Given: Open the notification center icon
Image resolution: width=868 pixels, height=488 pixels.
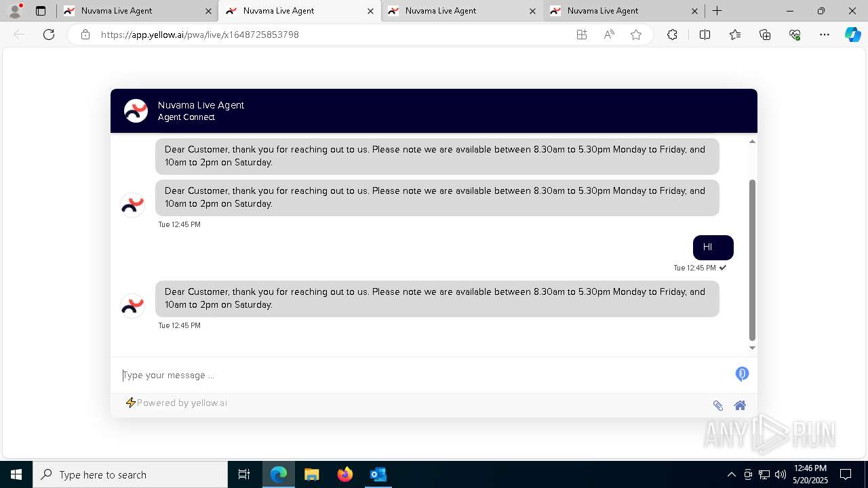Looking at the screenshot, I should (x=846, y=474).
